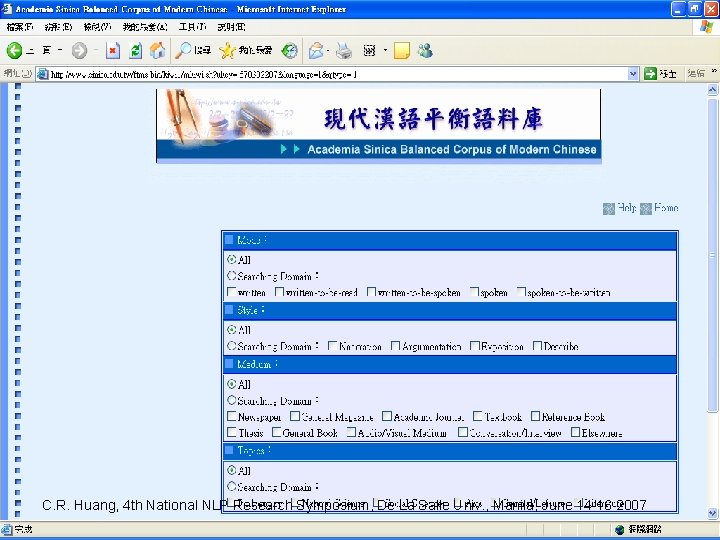The height and width of the screenshot is (540, 720).
Task: Open the Help menu in menu bar
Action: tap(231, 27)
